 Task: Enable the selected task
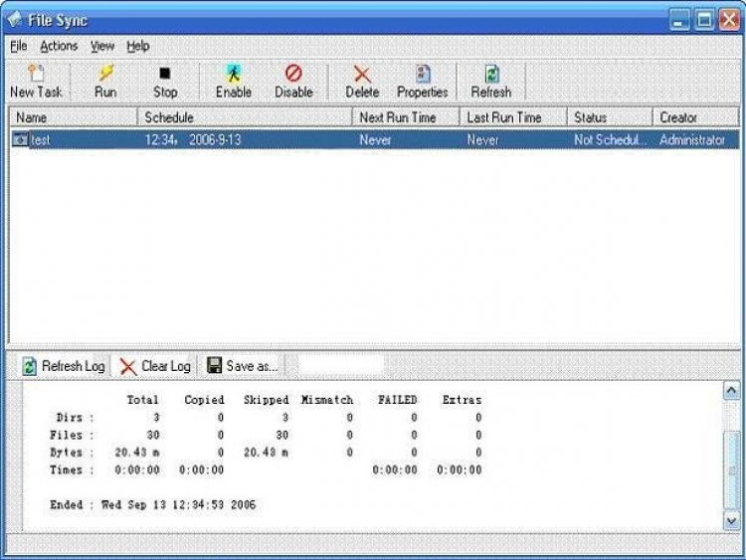(233, 82)
